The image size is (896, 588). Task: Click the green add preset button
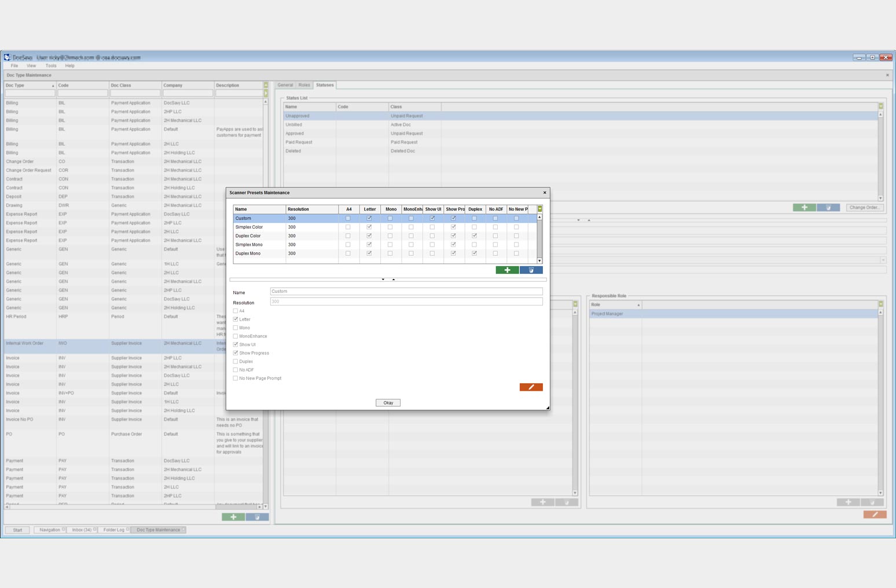[507, 270]
